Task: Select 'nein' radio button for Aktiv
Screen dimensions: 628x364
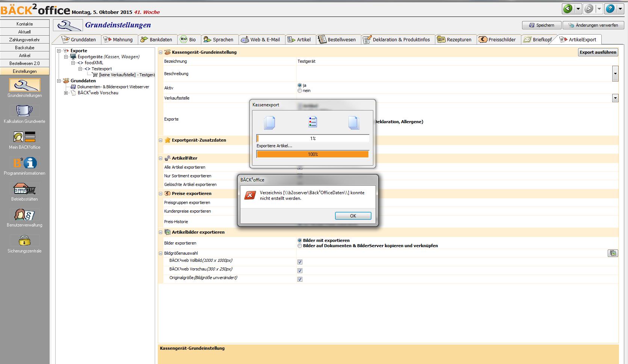Action: click(300, 91)
